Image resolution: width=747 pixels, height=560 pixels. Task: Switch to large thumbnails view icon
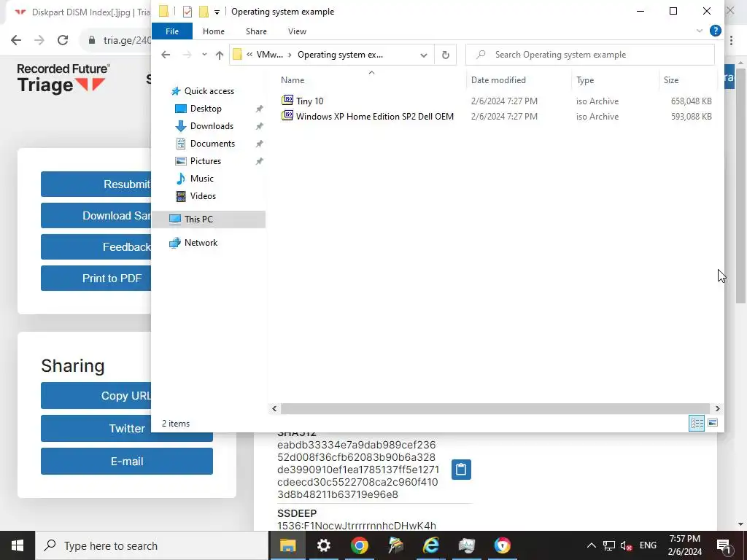point(713,423)
